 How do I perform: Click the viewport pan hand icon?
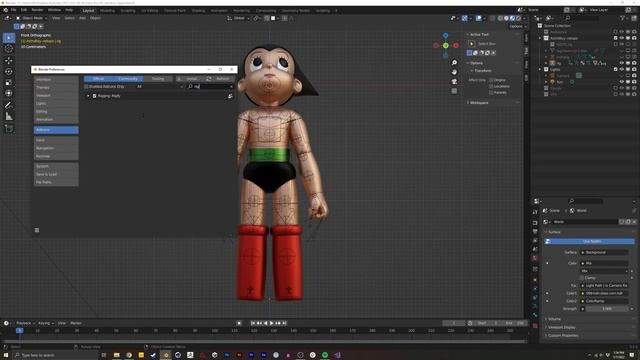point(454,72)
